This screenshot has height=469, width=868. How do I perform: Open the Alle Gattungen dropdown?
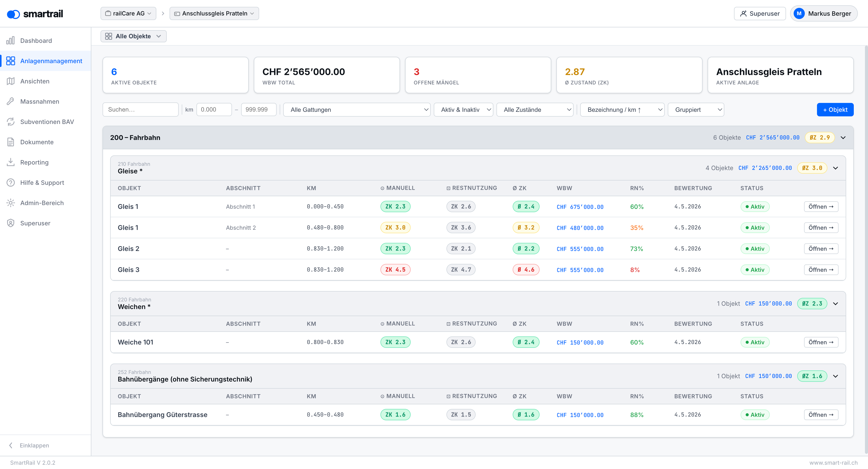click(357, 110)
